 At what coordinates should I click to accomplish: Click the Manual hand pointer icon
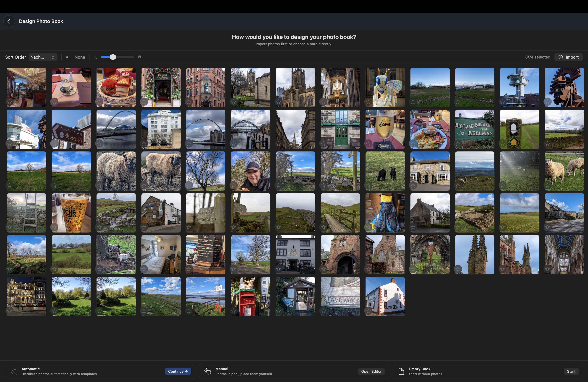[x=208, y=371]
